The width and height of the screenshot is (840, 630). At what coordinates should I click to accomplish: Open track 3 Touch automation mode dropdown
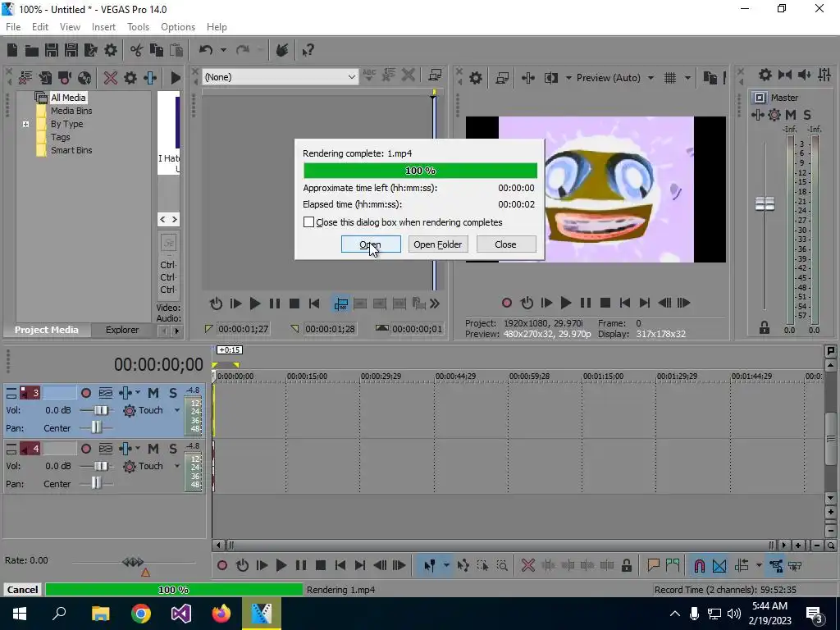(177, 410)
